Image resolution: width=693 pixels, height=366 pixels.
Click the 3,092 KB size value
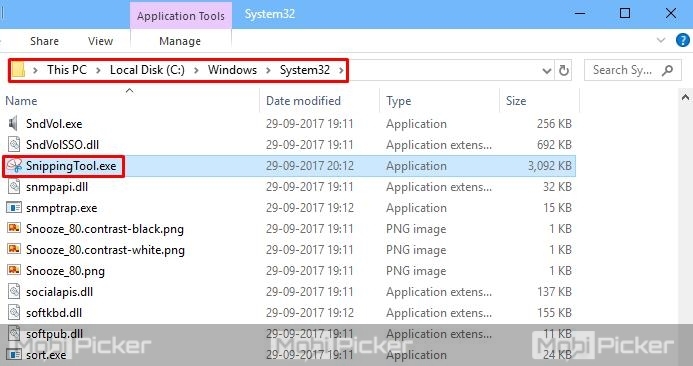[x=550, y=166]
